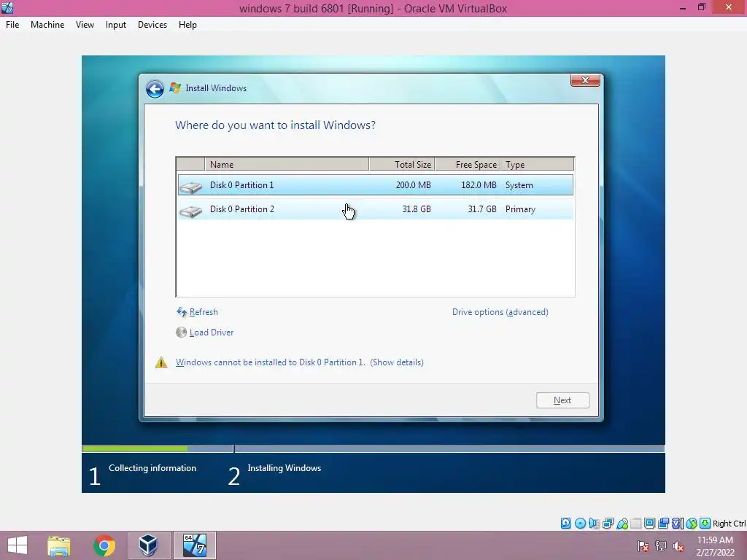Click 'Windows cannot be installed to Disk 0 Partition 1' message
The image size is (747, 560).
click(270, 362)
